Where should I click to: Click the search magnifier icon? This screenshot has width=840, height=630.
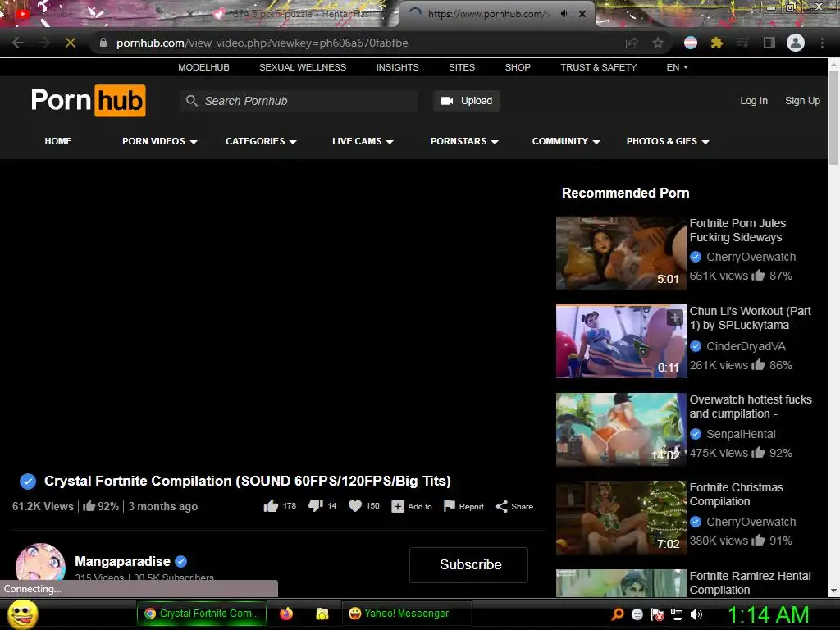[191, 101]
